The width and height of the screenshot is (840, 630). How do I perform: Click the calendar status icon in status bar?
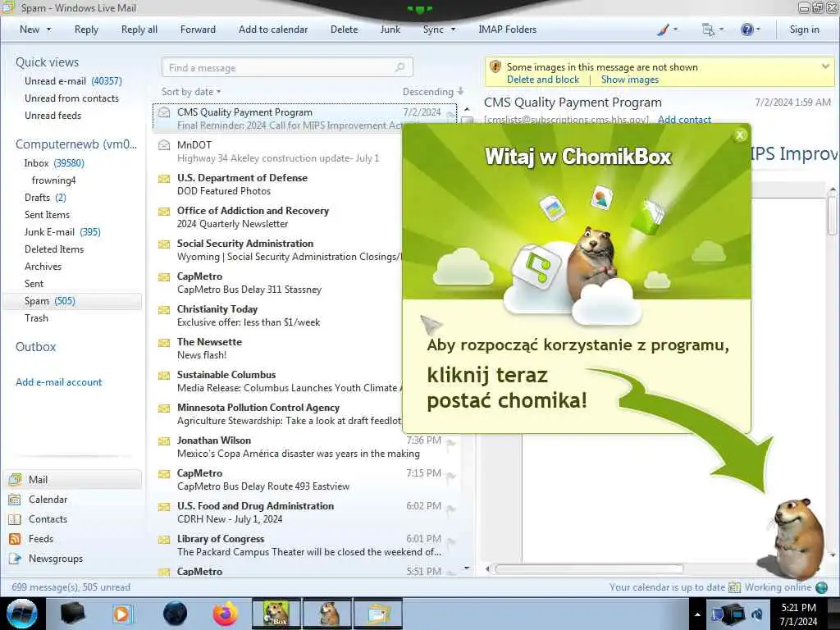tap(734, 587)
